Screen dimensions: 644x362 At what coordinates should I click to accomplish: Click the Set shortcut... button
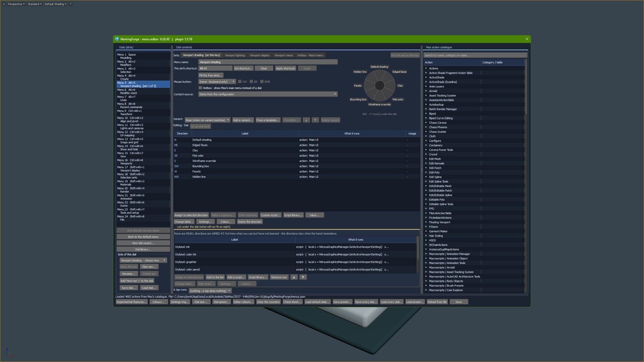(243, 68)
